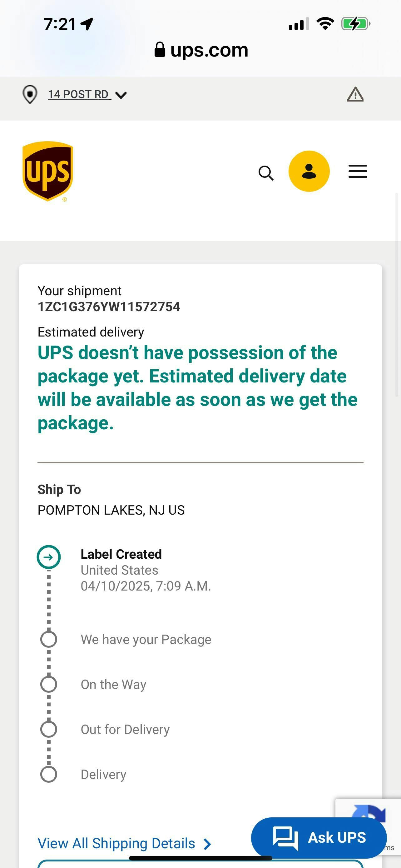Tap the alert warning triangle icon

pos(355,95)
